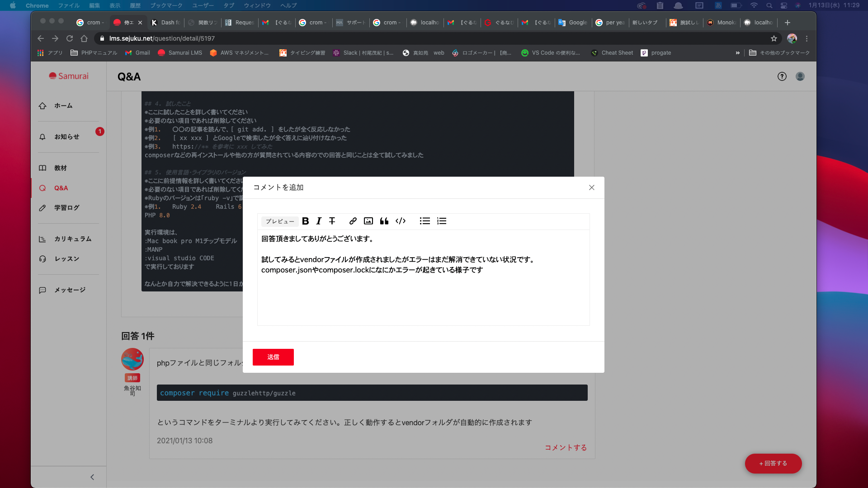Screen dimensions: 868x488
Task: Create a bulleted list in the comment
Action: pos(425,221)
